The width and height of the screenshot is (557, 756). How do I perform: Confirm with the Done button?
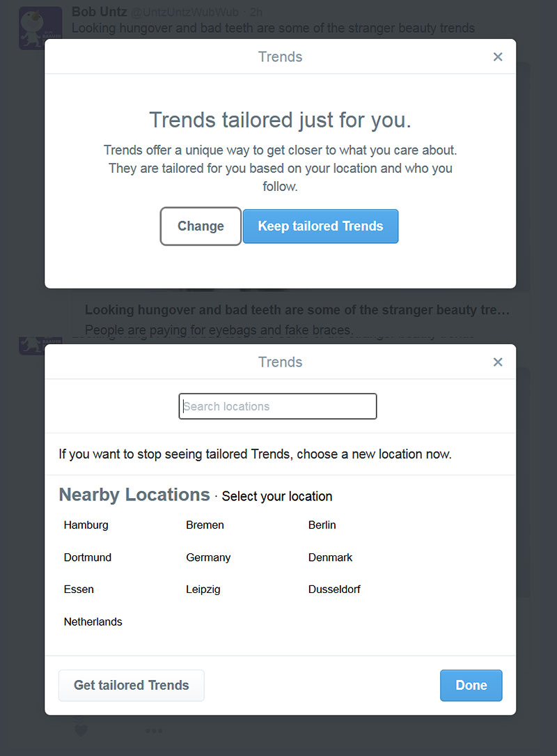471,685
